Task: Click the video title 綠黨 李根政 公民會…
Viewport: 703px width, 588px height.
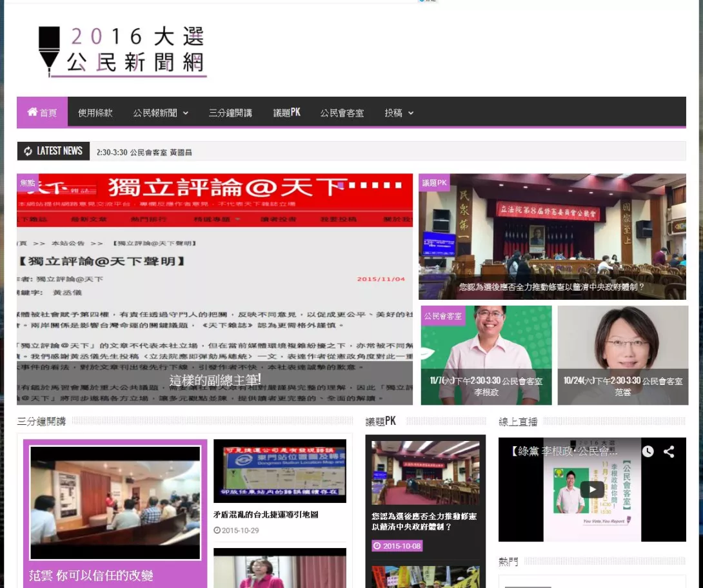Action: 564,451
